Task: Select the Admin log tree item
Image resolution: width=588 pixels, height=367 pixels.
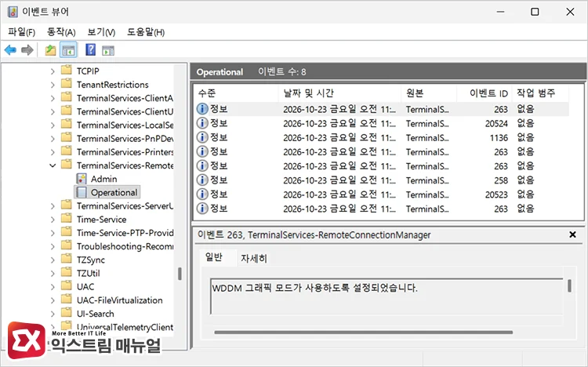Action: click(x=103, y=179)
